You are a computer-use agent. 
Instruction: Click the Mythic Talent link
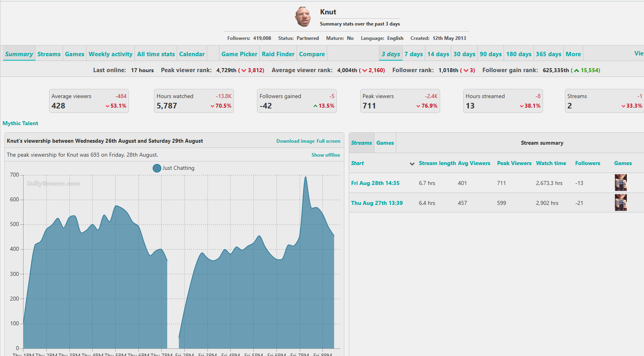click(20, 124)
